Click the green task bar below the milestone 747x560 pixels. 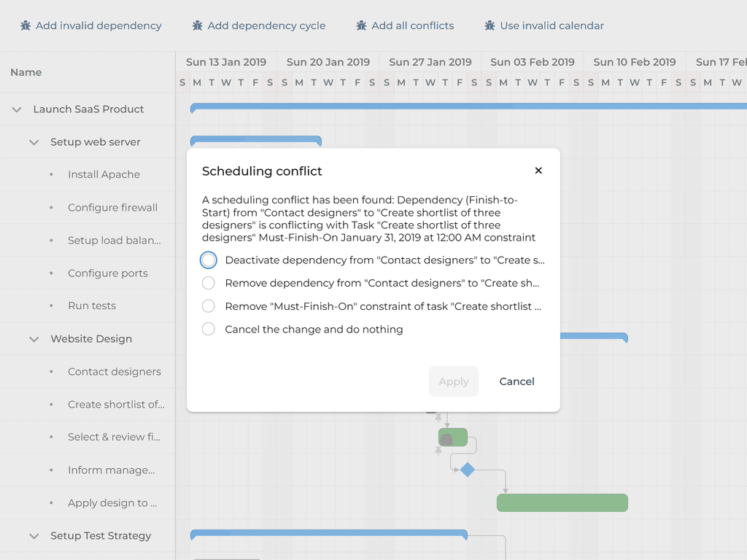click(562, 502)
